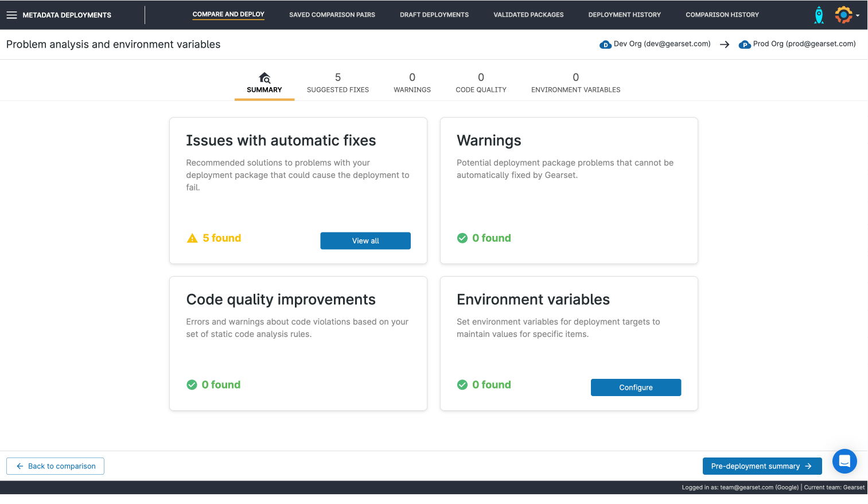Open Saved Comparison Pairs menu
The image size is (868, 504).
pos(332,15)
